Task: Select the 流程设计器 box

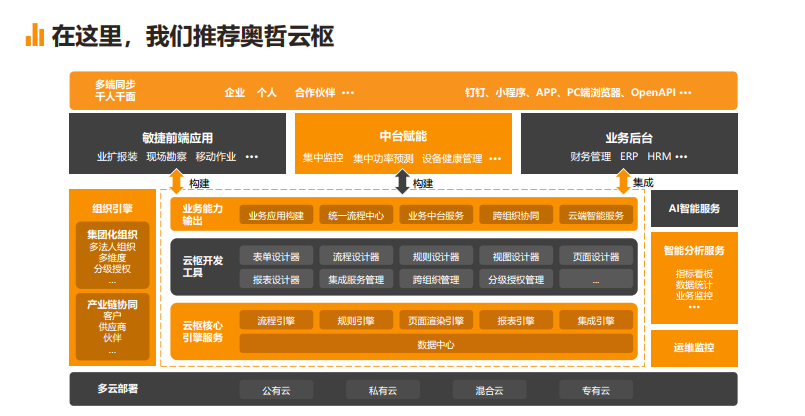Action: (x=355, y=256)
